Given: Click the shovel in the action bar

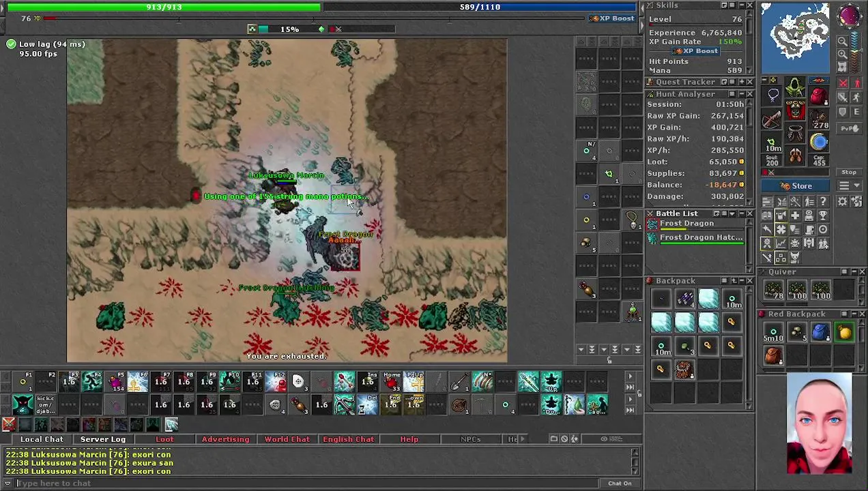Looking at the screenshot, I should 460,383.
